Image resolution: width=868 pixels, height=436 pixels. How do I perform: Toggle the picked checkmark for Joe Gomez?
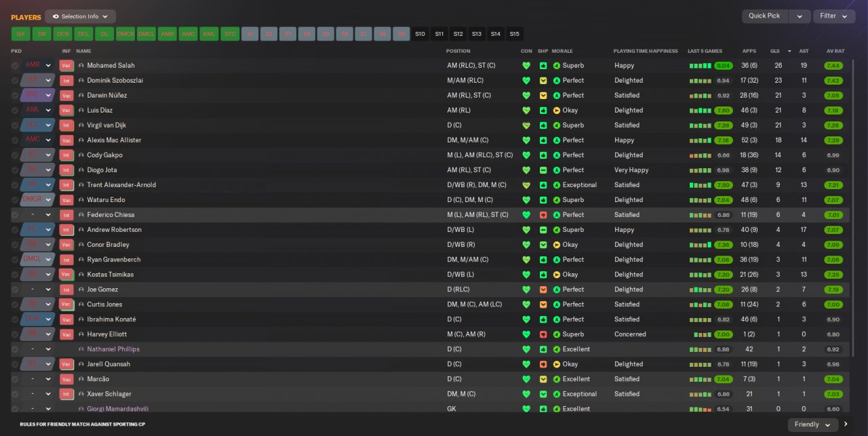click(15, 290)
